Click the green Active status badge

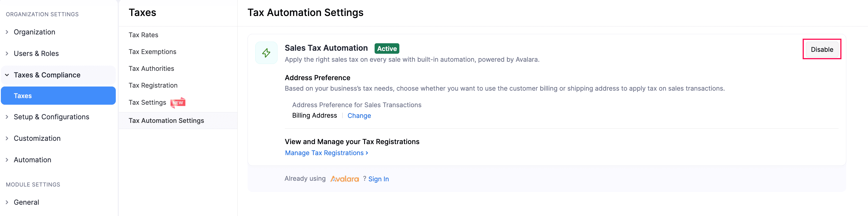(386, 48)
